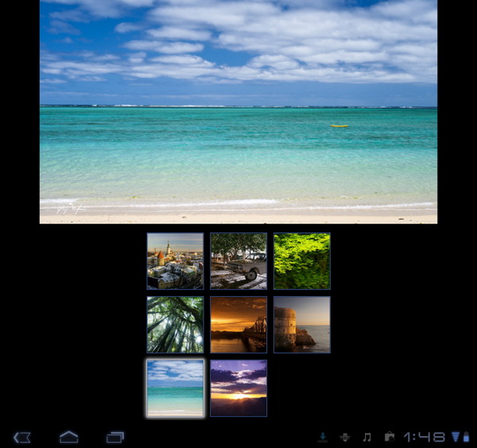Viewport: 477px width, 448px height.
Task: Select the purple sky sunset thumbnail
Action: 238,388
